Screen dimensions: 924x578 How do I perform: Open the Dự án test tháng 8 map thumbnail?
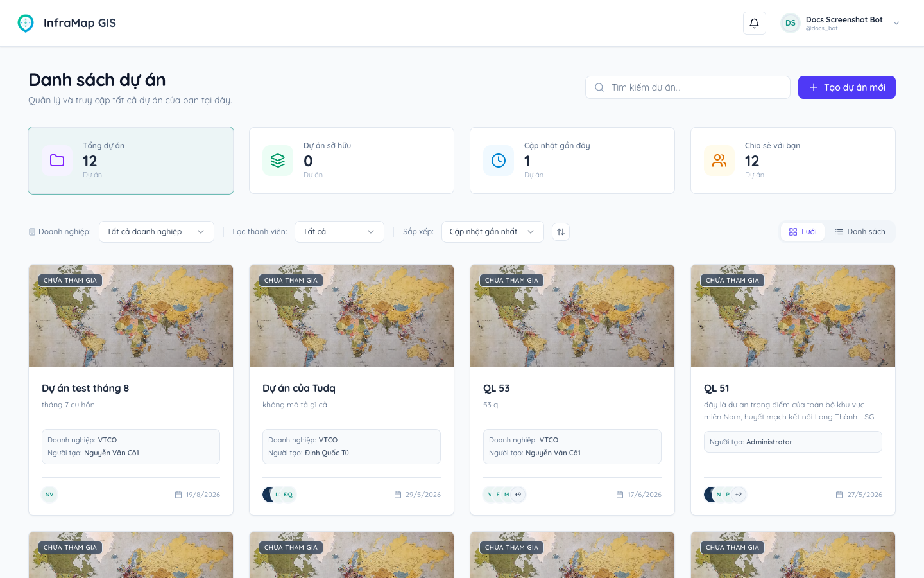point(131,316)
